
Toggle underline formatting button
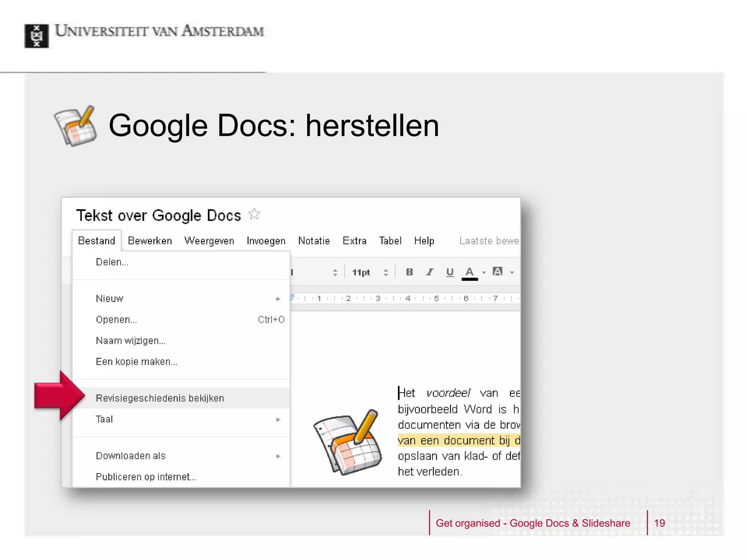pyautogui.click(x=450, y=272)
